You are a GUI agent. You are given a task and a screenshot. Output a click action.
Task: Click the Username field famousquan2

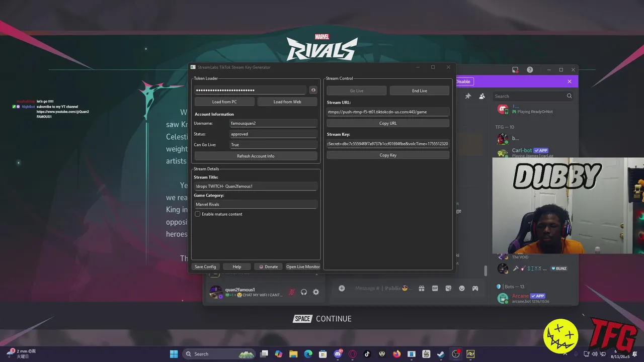[273, 123]
